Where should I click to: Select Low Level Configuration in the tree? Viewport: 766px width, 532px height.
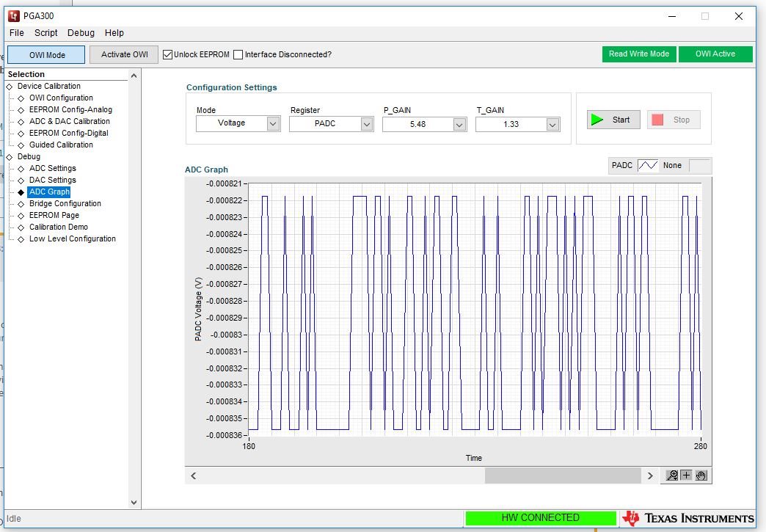(x=73, y=238)
